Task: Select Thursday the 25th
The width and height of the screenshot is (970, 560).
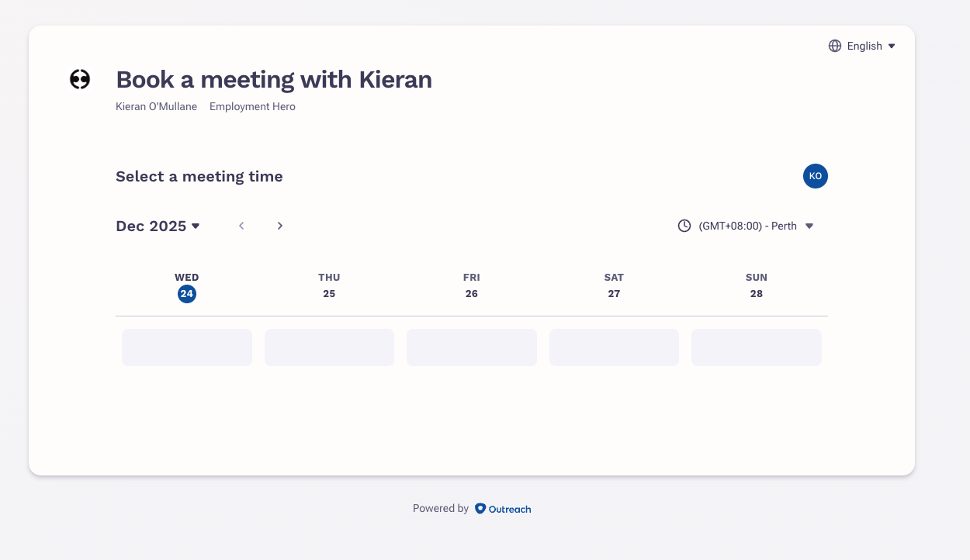Action: pyautogui.click(x=329, y=285)
